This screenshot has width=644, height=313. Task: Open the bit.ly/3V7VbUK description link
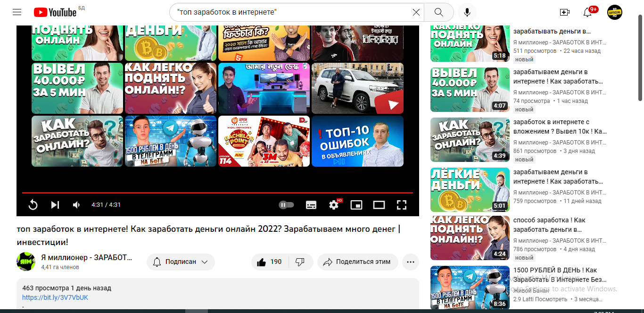pyautogui.click(x=55, y=297)
